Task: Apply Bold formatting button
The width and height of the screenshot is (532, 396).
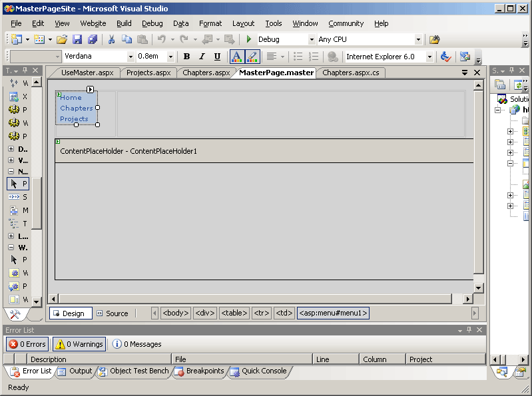Action: [x=186, y=57]
